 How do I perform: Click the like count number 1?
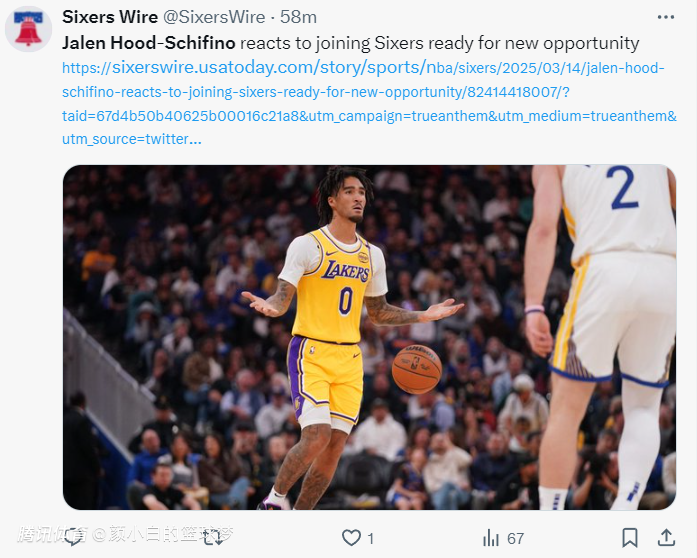click(x=370, y=538)
